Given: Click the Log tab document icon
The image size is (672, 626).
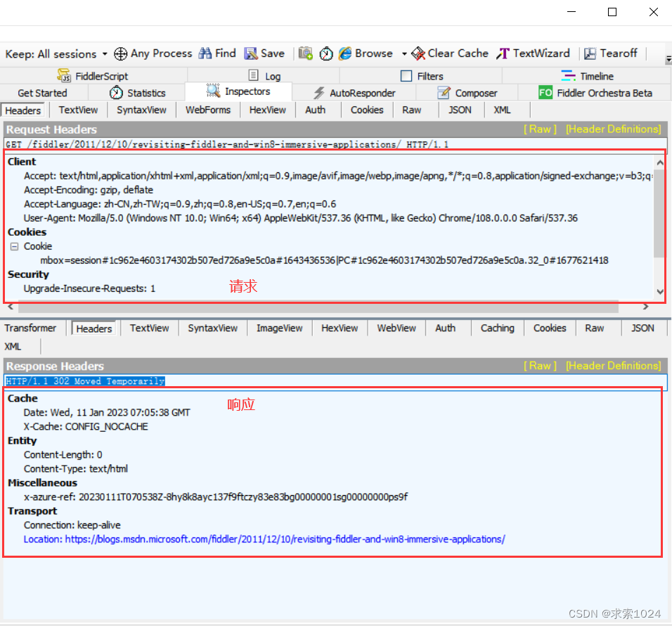Looking at the screenshot, I should point(254,75).
